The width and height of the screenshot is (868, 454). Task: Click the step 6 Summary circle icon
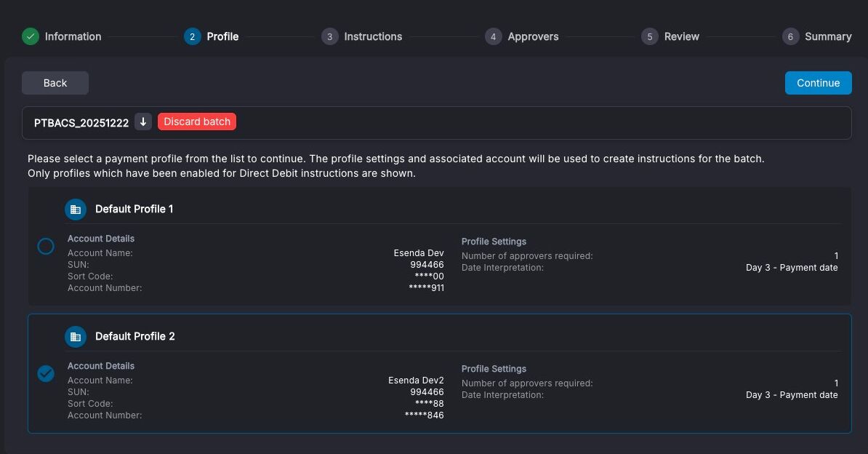[790, 36]
